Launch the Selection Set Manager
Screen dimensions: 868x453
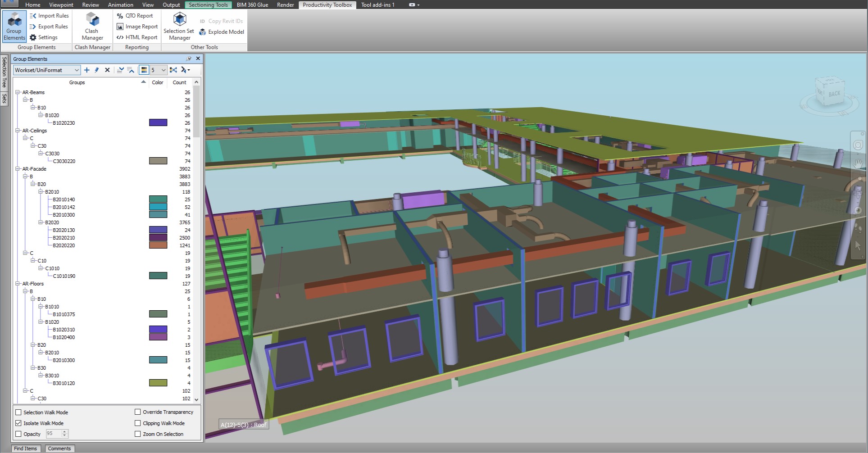(x=179, y=27)
